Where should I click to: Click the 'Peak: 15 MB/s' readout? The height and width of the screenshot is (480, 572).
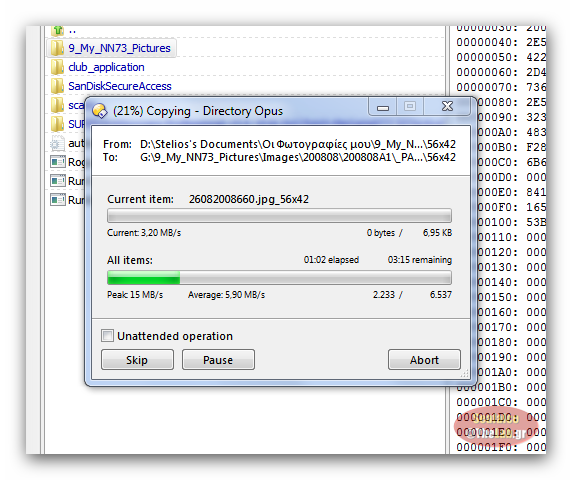135,295
